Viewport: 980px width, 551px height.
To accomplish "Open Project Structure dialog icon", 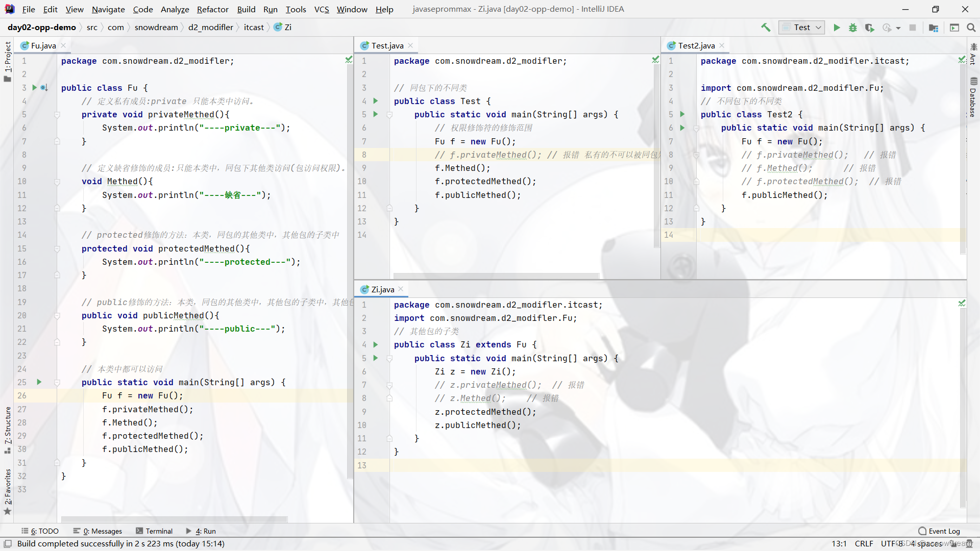I will [x=934, y=28].
